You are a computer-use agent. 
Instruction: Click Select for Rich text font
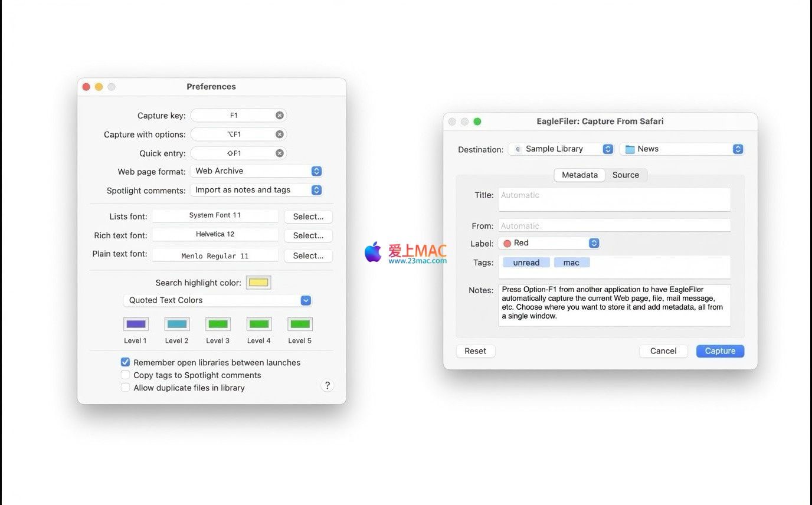(x=308, y=235)
